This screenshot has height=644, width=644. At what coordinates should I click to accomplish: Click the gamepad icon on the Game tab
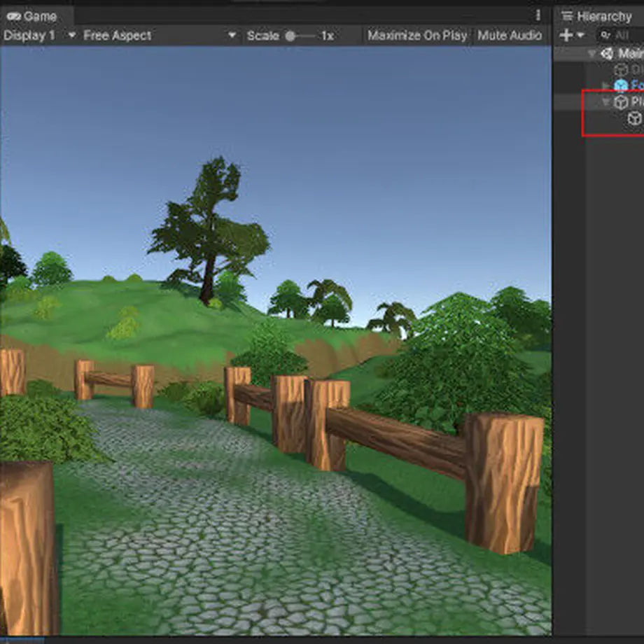[13, 16]
